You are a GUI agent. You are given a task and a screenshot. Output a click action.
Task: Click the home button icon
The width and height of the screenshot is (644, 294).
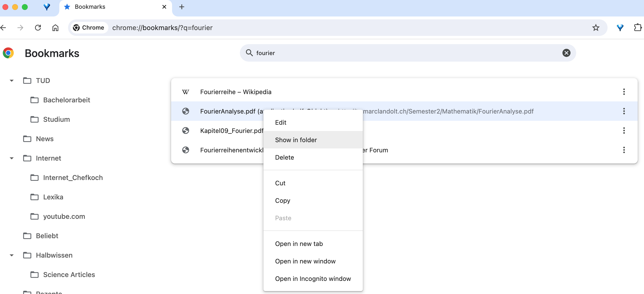(55, 28)
